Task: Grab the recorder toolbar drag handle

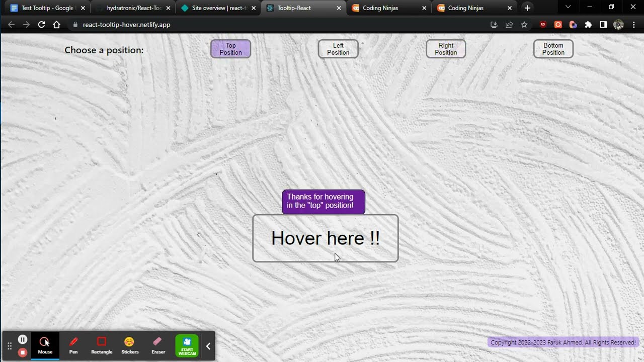Action: [x=10, y=346]
